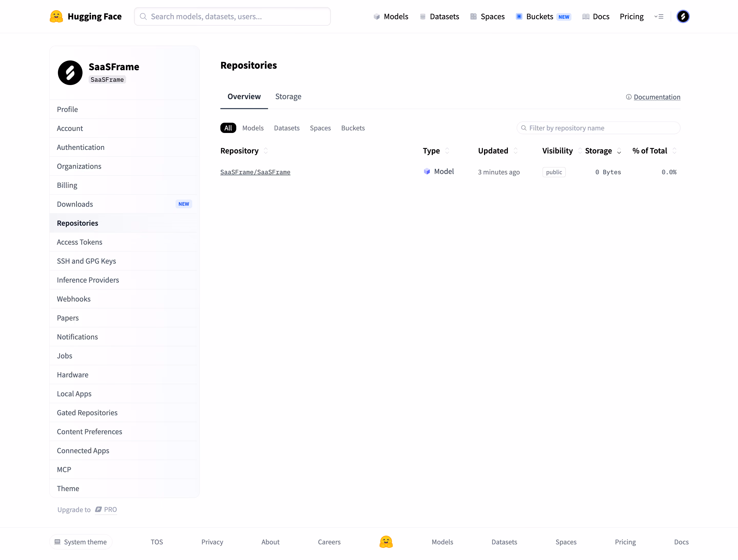The width and height of the screenshot is (738, 560).
Task: Focus the Filter by repository name field
Action: click(598, 128)
